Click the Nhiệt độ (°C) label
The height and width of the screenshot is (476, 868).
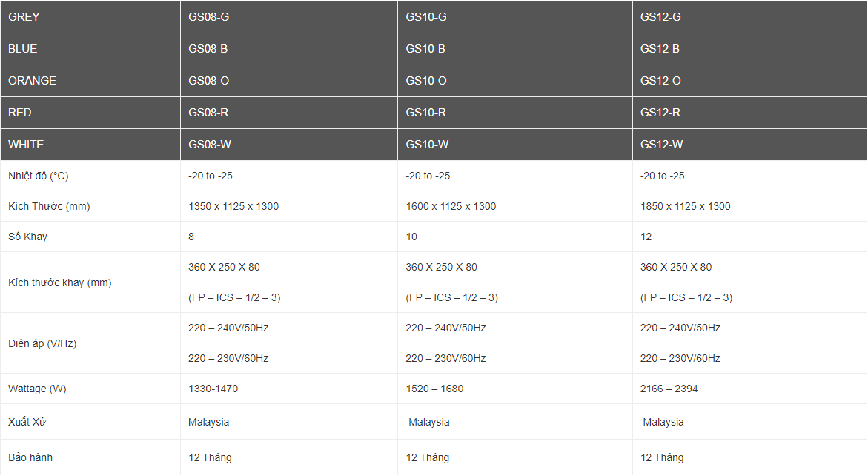coord(39,176)
